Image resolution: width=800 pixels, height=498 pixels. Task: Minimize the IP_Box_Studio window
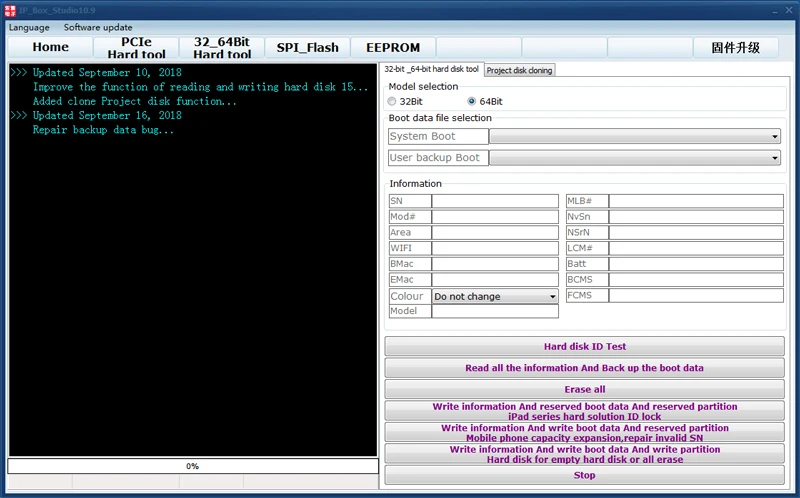pyautogui.click(x=775, y=11)
